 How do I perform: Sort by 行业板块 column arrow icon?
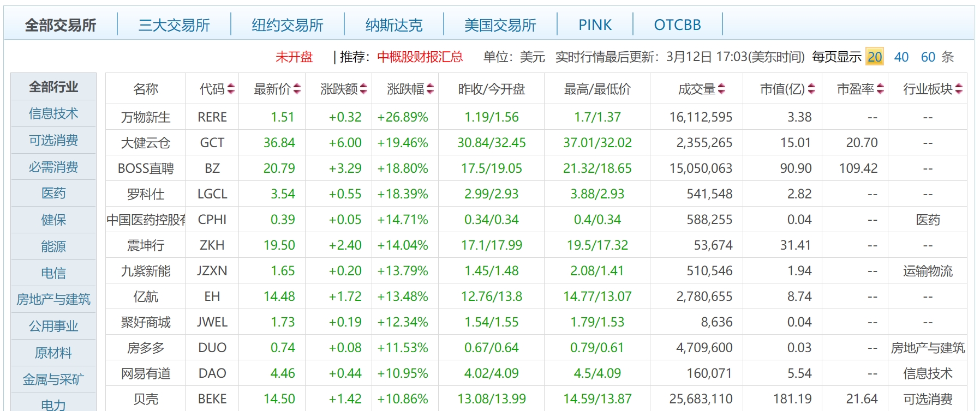click(x=959, y=89)
